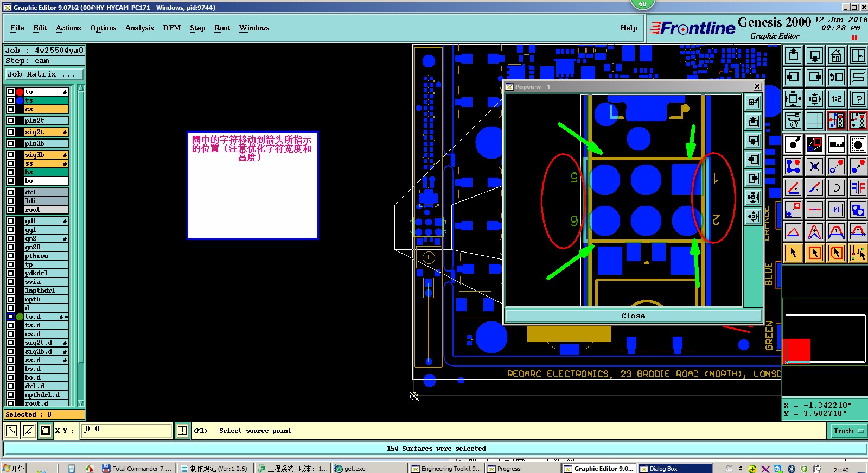Viewport: 868px width, 473px height.
Task: Select the ts layer name
Action: coord(47,100)
